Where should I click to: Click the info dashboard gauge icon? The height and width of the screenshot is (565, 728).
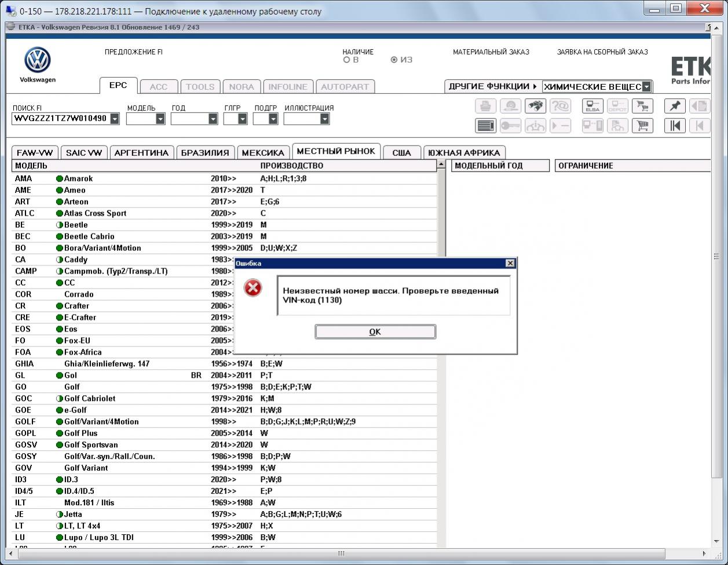pos(535,125)
